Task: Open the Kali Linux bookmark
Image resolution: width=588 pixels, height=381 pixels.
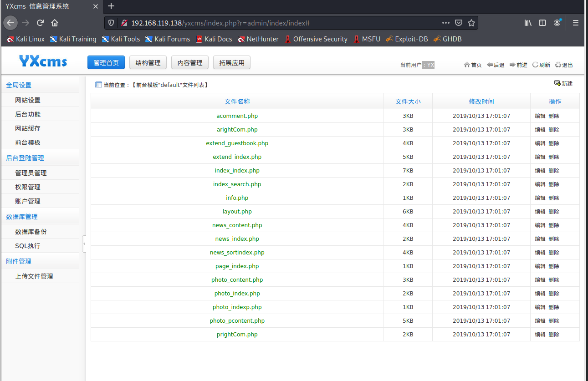Action: (26, 39)
